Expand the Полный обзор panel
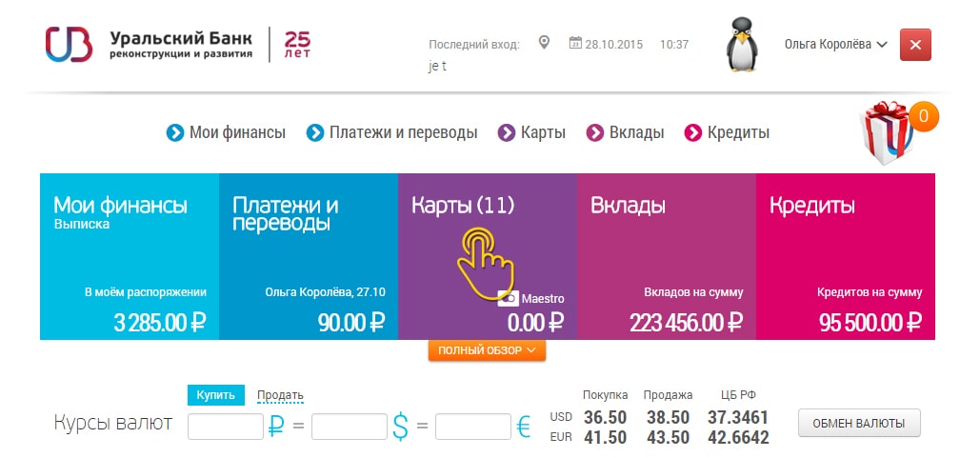This screenshot has height=458, width=980. 487,350
